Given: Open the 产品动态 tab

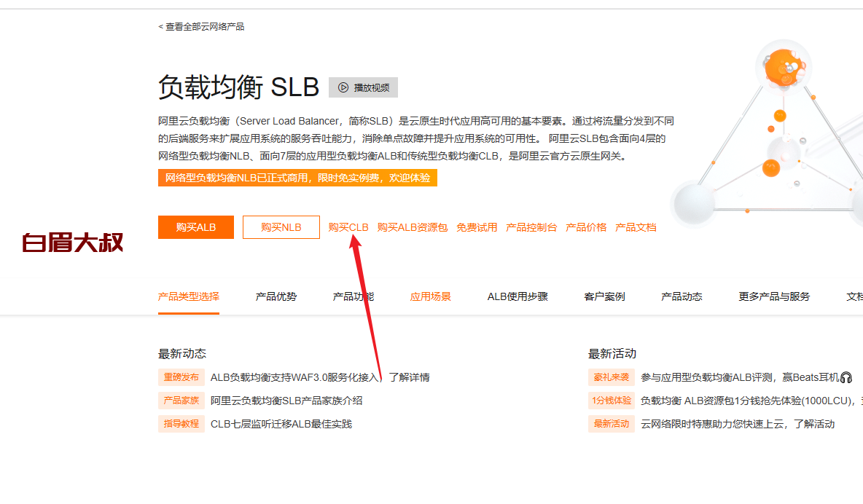Looking at the screenshot, I should [682, 296].
